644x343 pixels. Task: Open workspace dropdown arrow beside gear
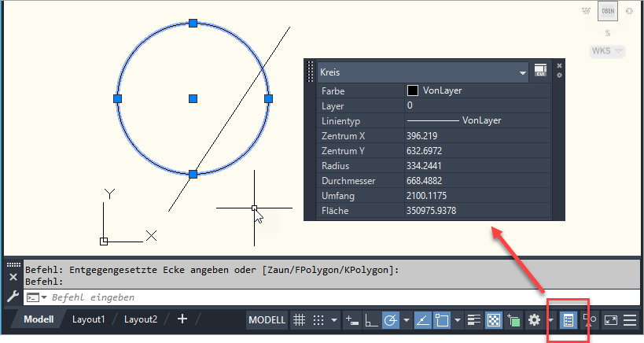pyautogui.click(x=550, y=319)
